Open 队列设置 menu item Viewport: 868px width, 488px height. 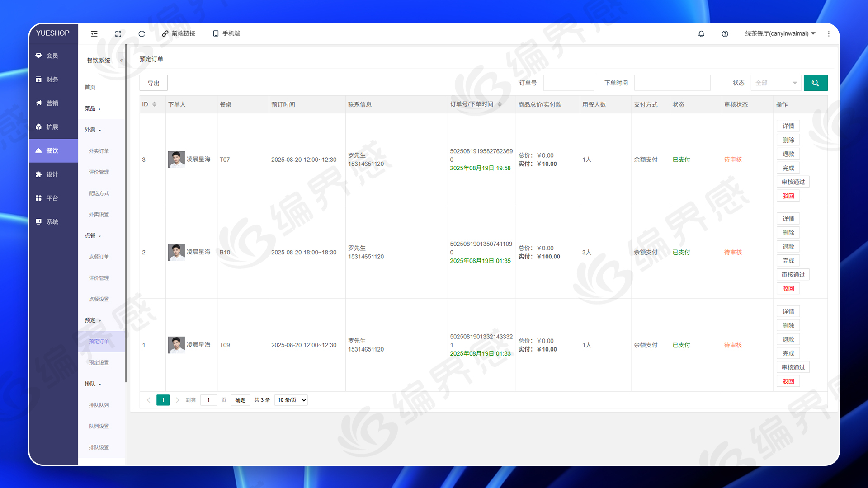[x=99, y=426]
